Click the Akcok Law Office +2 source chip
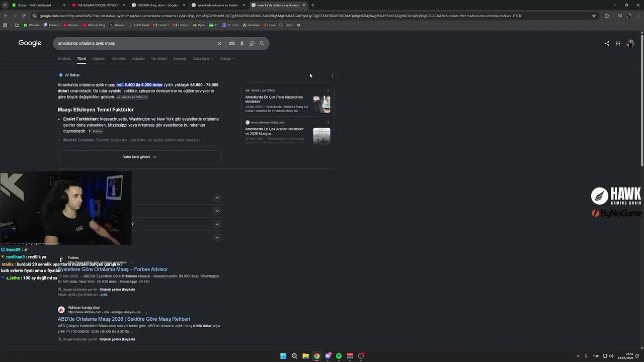Image resolution: width=644 pixels, height=362 pixels. click(133, 97)
